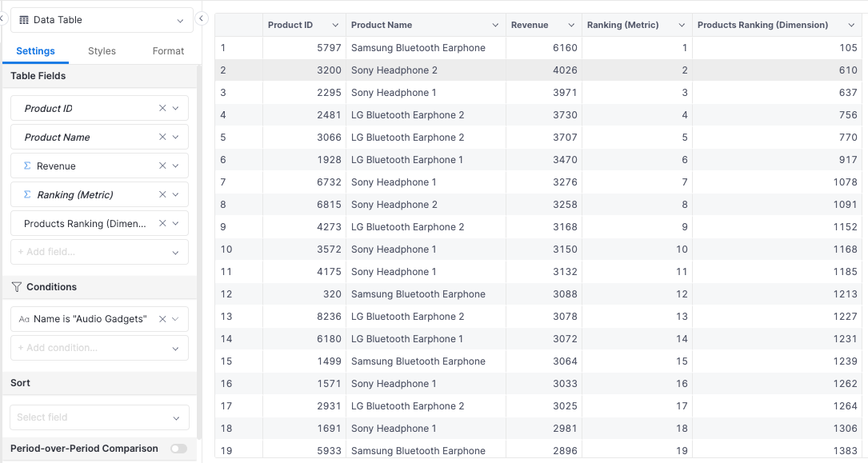Open Product ID column header menu
The image size is (868, 463).
pyautogui.click(x=335, y=26)
